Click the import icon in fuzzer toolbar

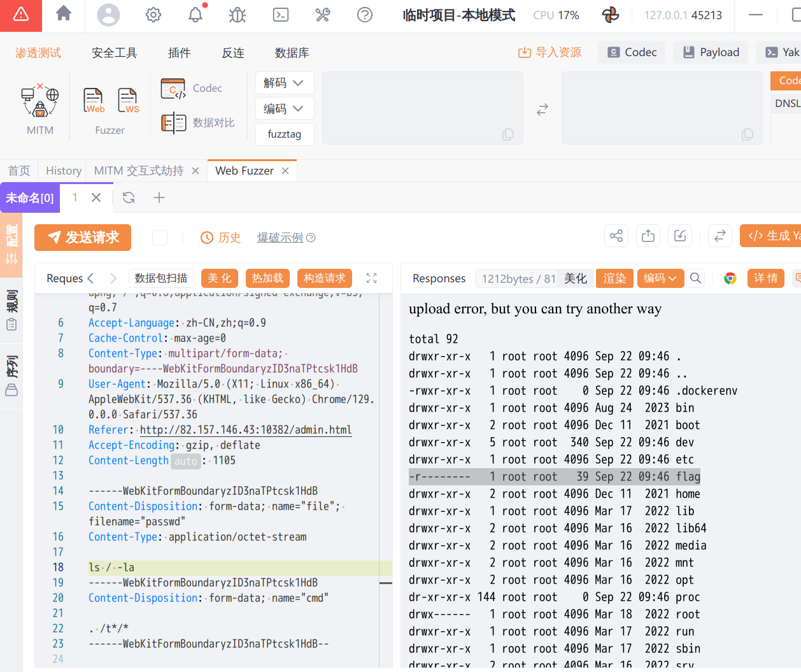pyautogui.click(x=680, y=236)
